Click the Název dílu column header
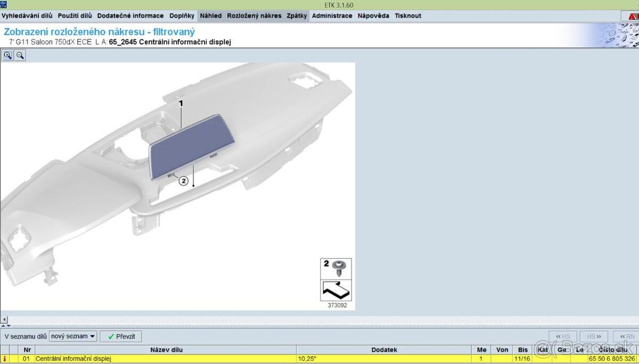Image resolution: width=639 pixels, height=364 pixels. [166, 350]
